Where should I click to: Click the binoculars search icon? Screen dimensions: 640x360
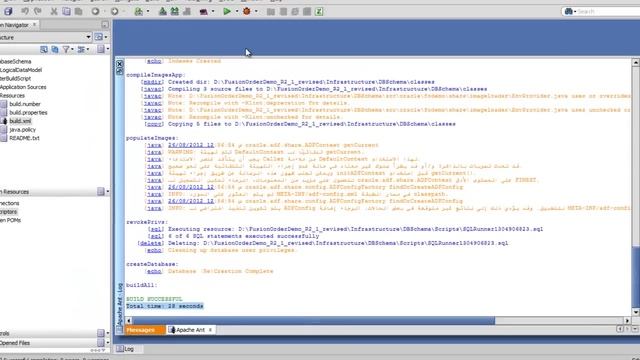[x=569, y=11]
